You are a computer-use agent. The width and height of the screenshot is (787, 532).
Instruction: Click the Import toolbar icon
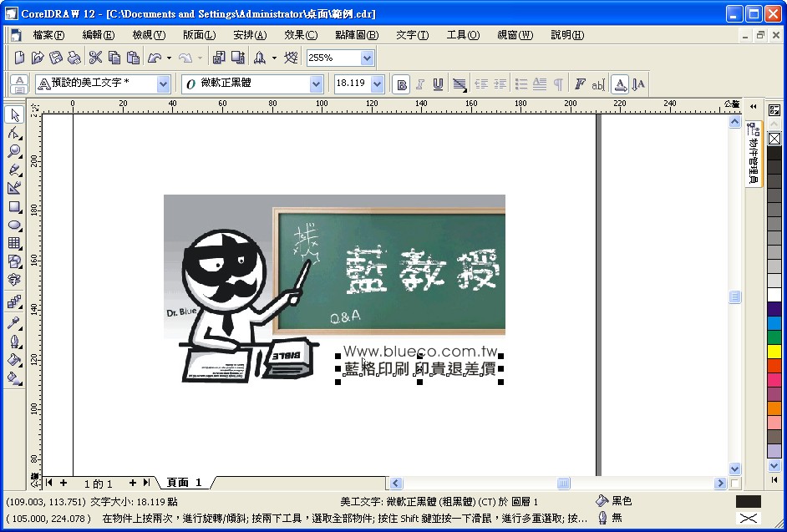219,58
